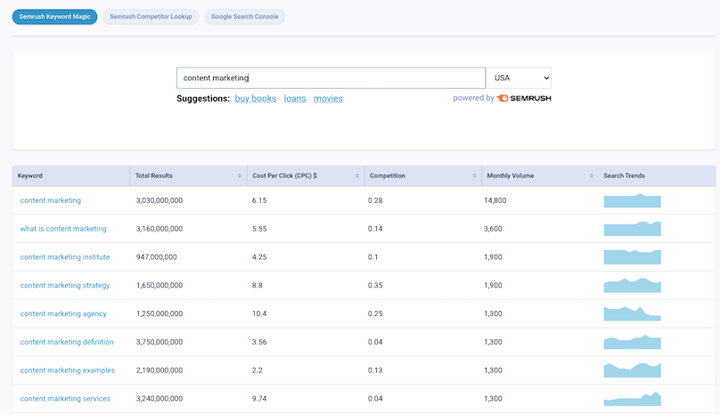Click trend chart for 'content marketing' row
Image resolution: width=720 pixels, height=415 pixels.
(x=632, y=201)
